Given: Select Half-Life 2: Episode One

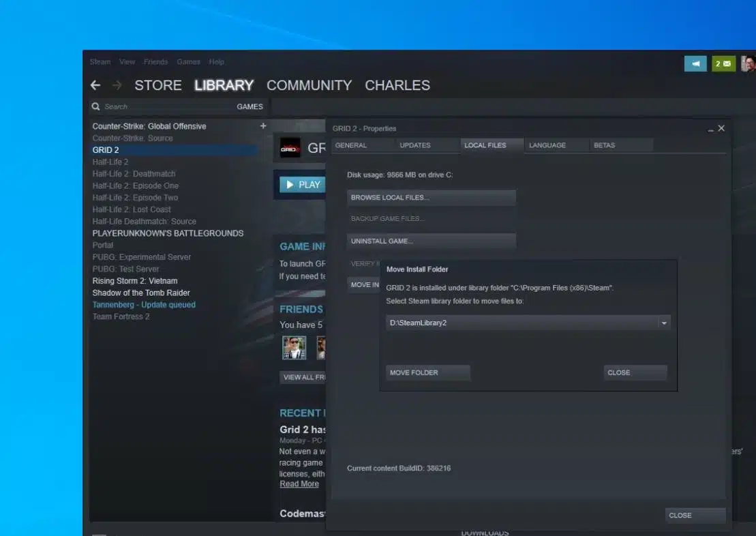Looking at the screenshot, I should (135, 185).
